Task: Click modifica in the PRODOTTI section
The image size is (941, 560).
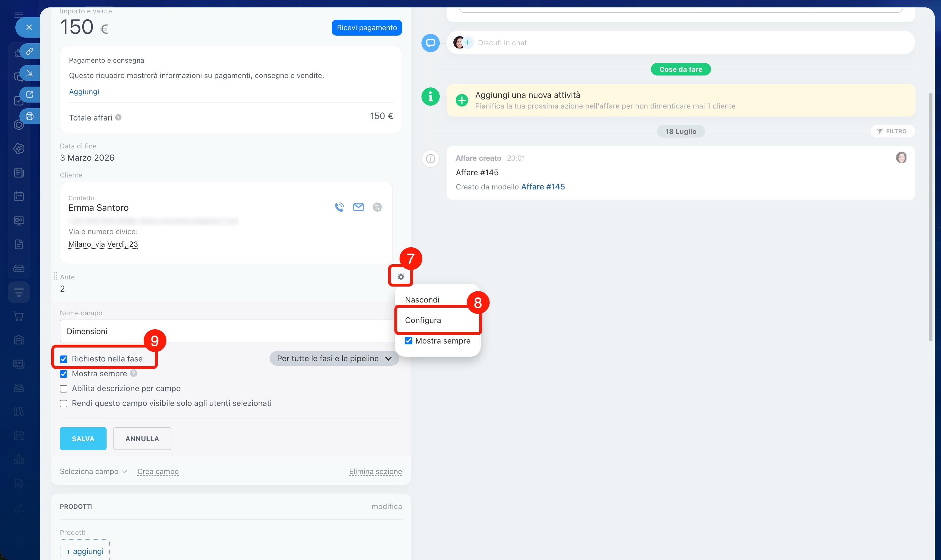Action: point(386,506)
